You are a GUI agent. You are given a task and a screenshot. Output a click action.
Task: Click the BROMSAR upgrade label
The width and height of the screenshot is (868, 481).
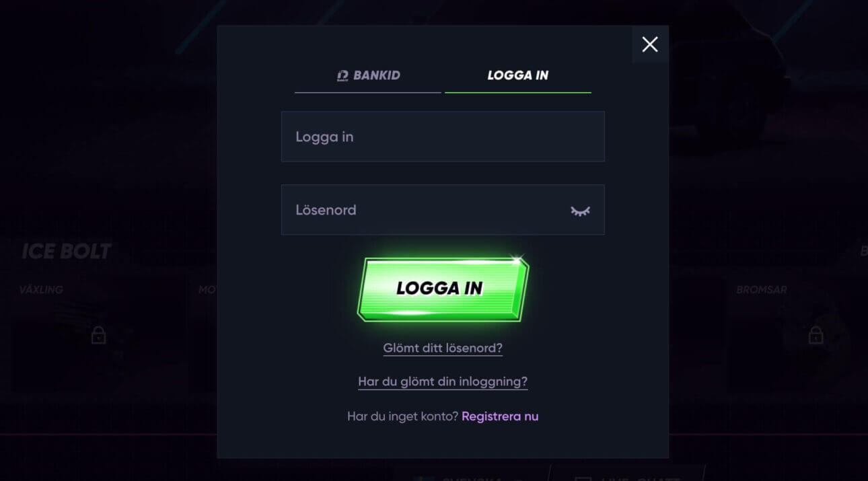[x=762, y=290]
